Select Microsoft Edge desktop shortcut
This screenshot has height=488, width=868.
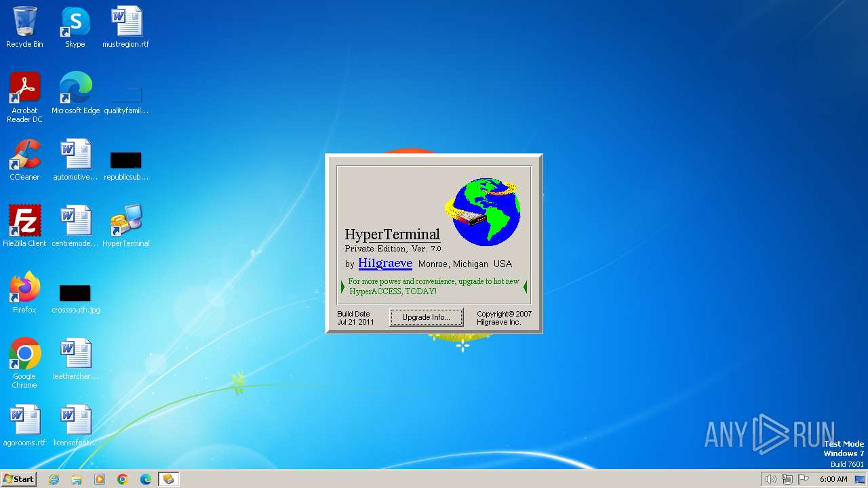(x=75, y=94)
